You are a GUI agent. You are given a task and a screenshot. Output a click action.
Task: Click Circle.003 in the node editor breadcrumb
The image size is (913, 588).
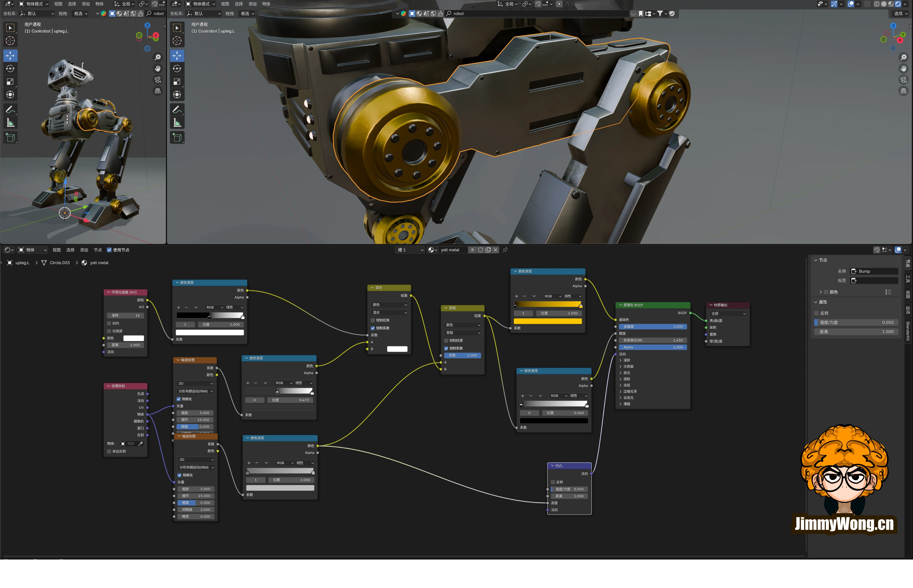[60, 263]
